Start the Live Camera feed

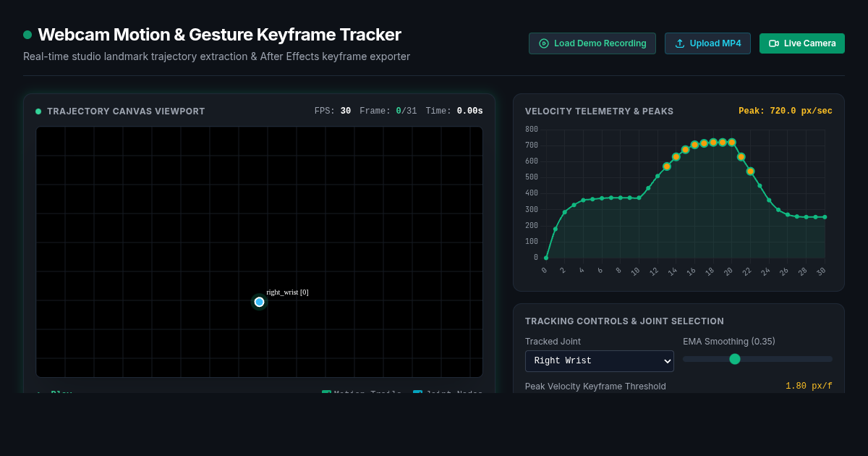(802, 43)
